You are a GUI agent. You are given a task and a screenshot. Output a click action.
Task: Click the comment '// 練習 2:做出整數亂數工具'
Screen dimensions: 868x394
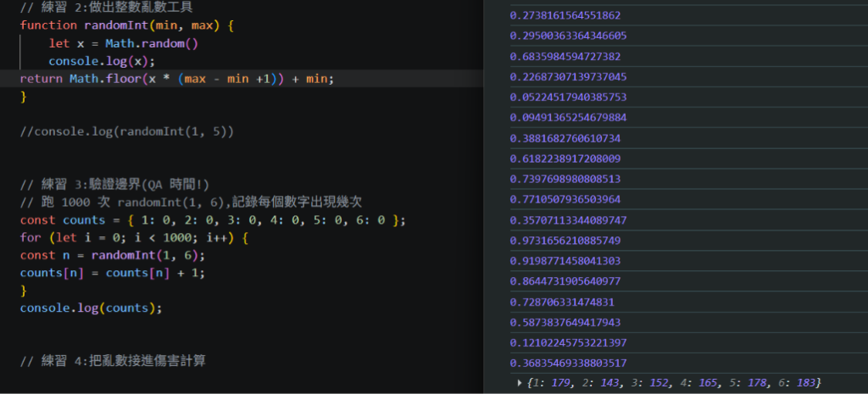(x=106, y=8)
